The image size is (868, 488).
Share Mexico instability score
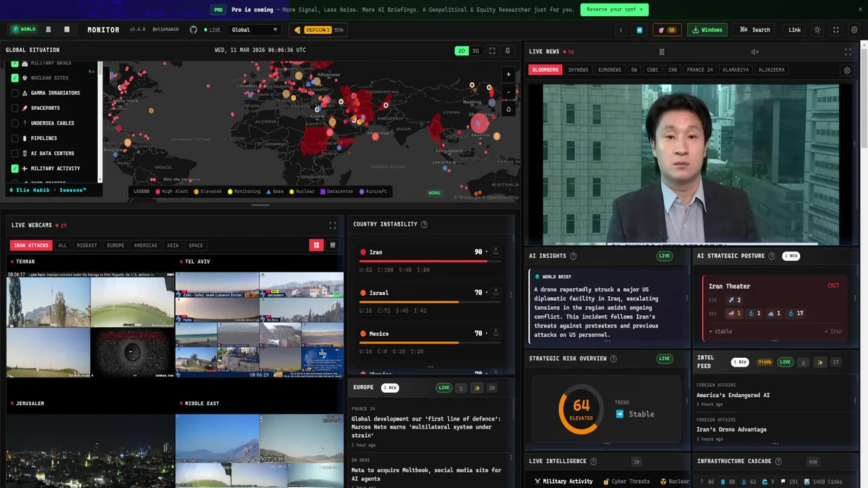point(496,333)
